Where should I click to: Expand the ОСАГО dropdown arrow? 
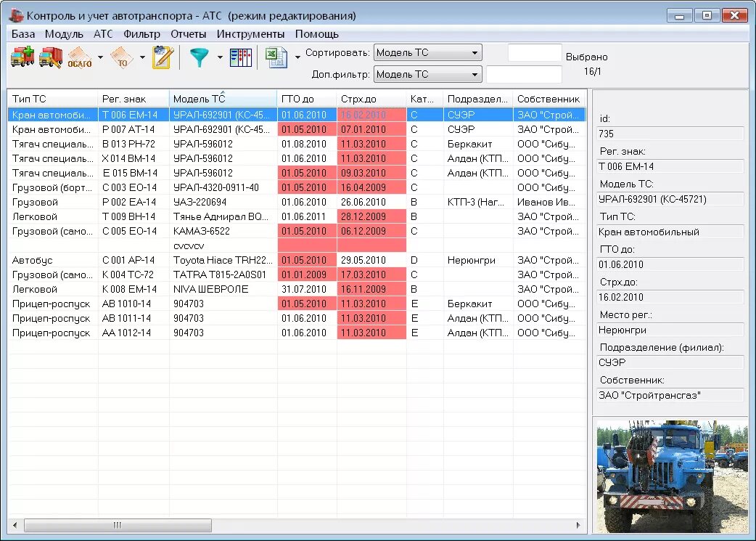click(x=100, y=57)
